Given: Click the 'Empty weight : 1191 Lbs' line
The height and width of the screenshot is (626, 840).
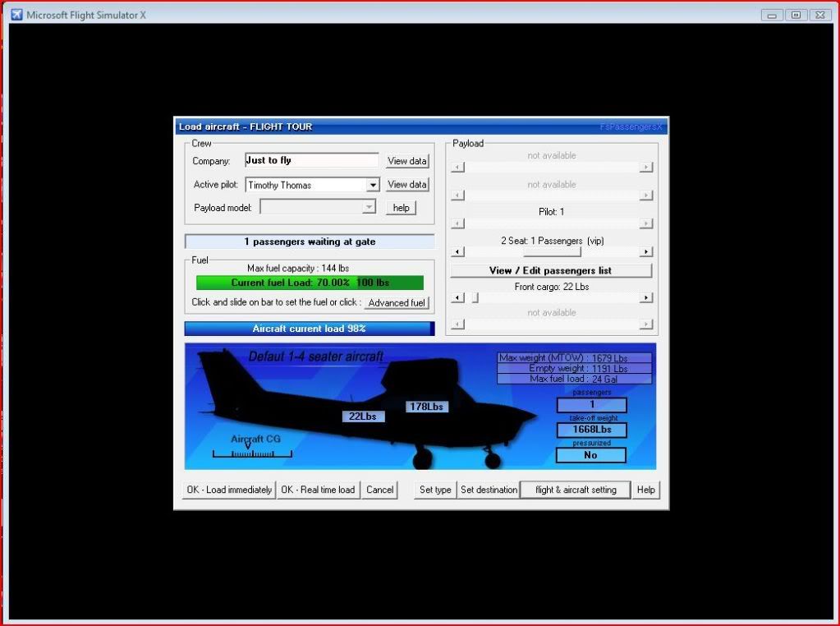Looking at the screenshot, I should [574, 368].
